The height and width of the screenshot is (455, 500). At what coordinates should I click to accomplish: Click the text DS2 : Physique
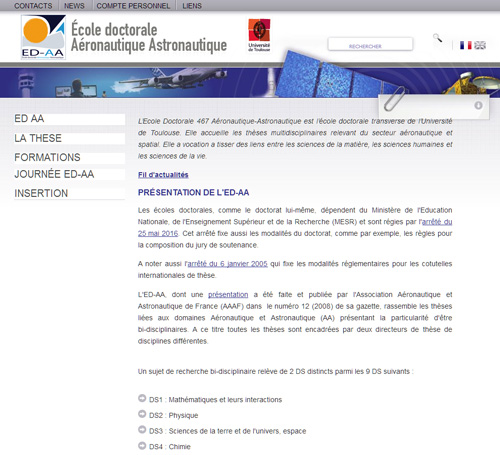173,415
